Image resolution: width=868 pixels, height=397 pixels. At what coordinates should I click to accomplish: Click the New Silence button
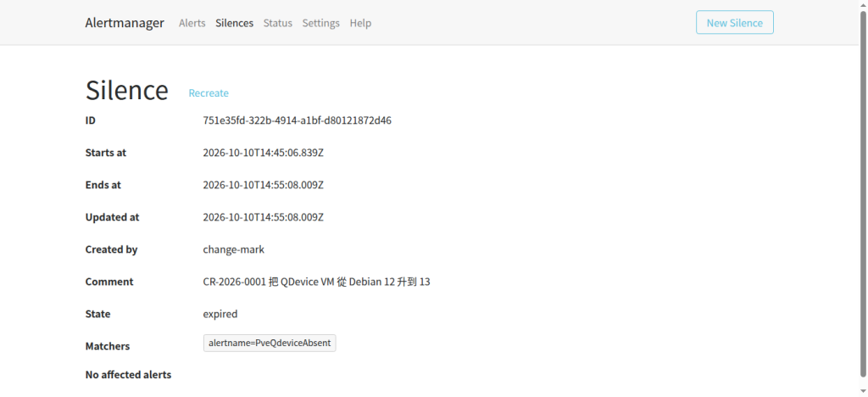[735, 22]
